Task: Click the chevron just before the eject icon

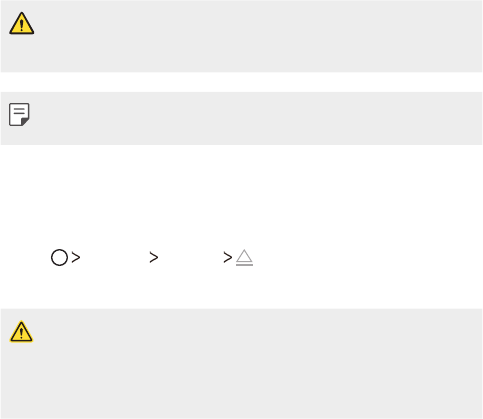Action: click(228, 257)
